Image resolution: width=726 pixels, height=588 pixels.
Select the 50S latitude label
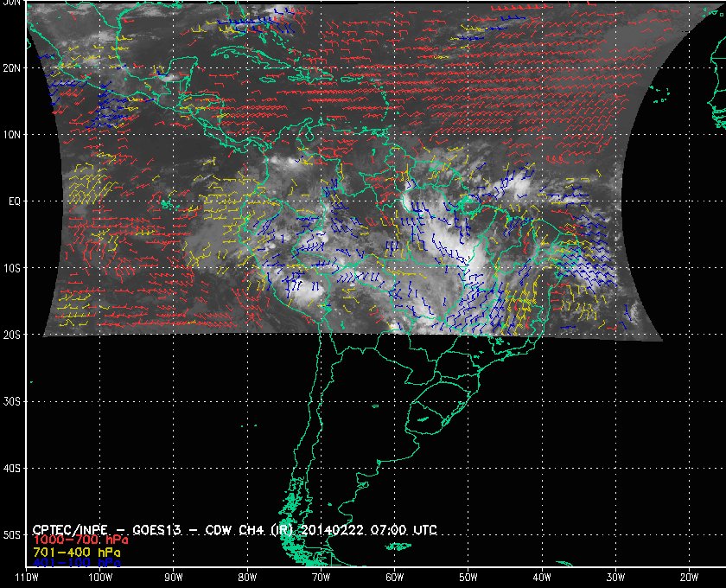coord(12,535)
